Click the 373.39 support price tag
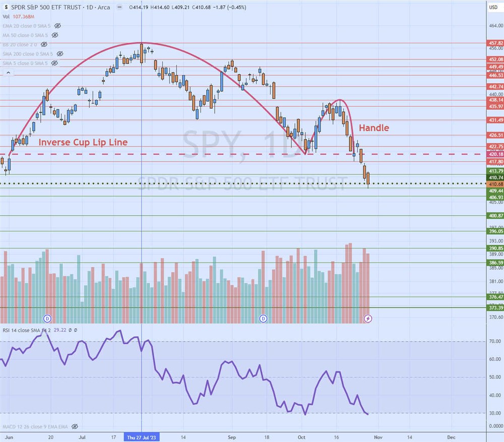Image resolution: width=504 pixels, height=442 pixels. click(495, 307)
